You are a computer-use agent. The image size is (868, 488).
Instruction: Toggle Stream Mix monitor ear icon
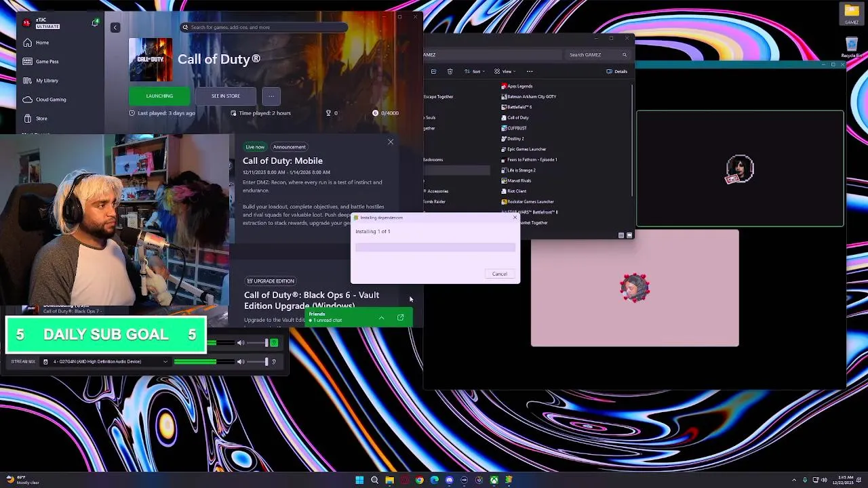pyautogui.click(x=274, y=362)
